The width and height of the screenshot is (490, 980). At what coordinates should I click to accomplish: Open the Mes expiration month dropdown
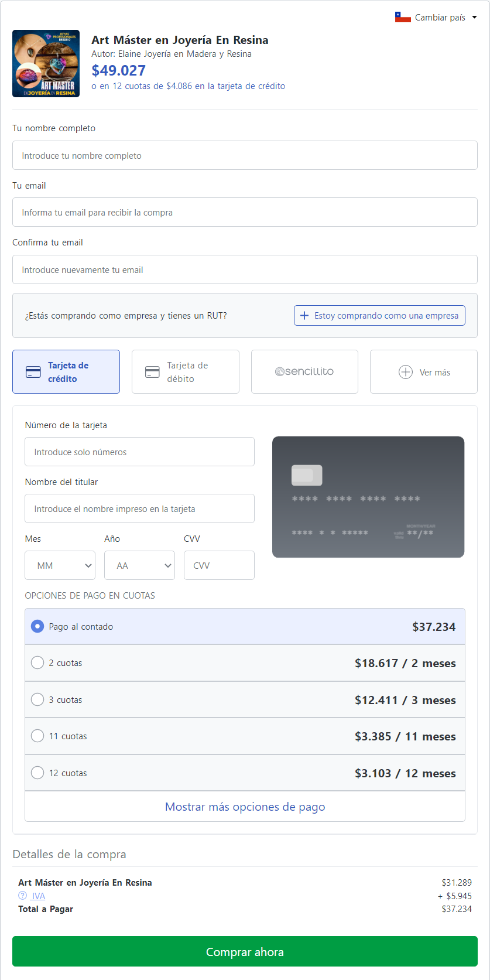click(60, 565)
